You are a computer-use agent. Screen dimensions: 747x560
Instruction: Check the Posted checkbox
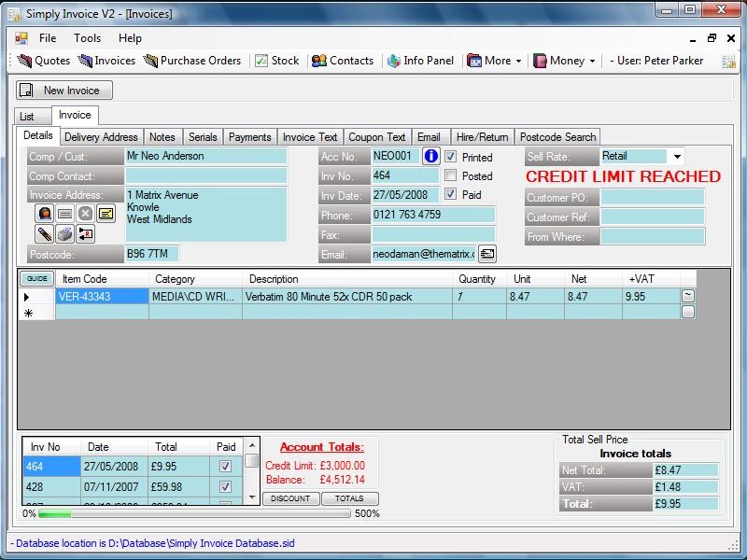tap(450, 175)
